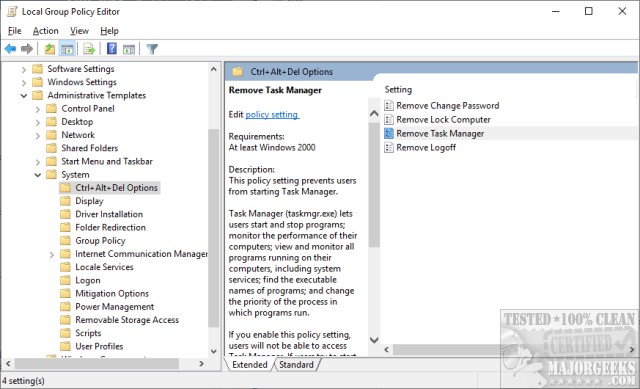
Task: Click the description pane scrollbar thumb
Action: point(374,184)
